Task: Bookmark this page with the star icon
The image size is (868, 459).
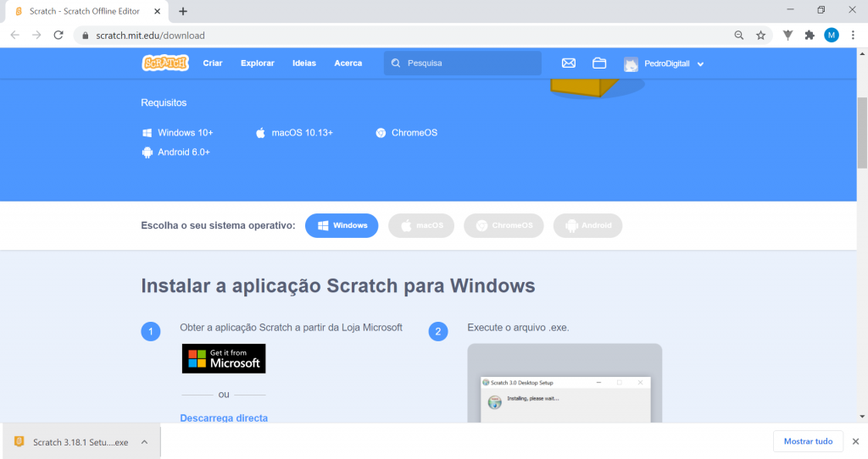Action: coord(760,35)
